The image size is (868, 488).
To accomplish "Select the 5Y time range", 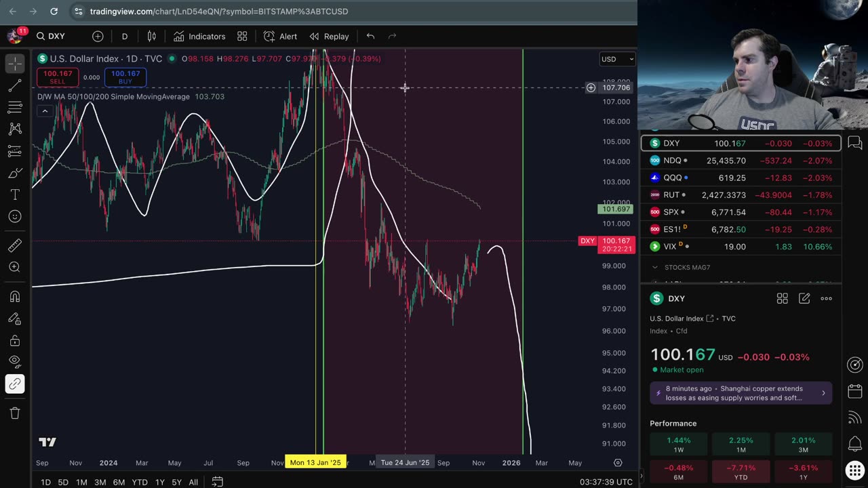I will [x=176, y=482].
